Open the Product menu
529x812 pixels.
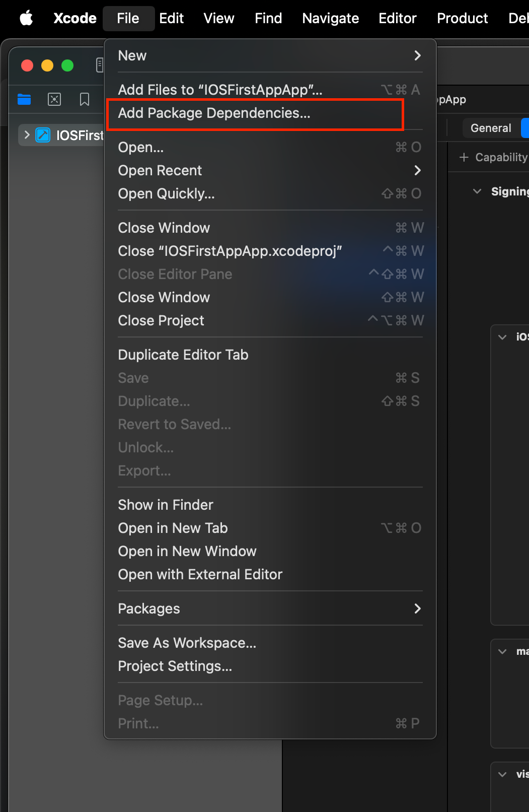463,18
